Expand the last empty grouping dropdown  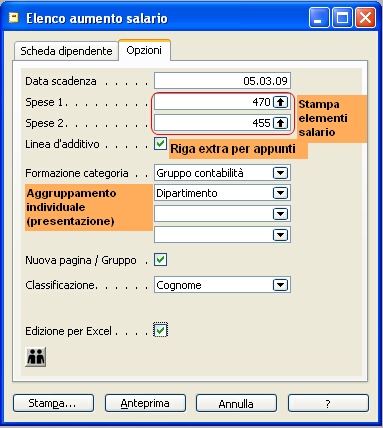[280, 235]
